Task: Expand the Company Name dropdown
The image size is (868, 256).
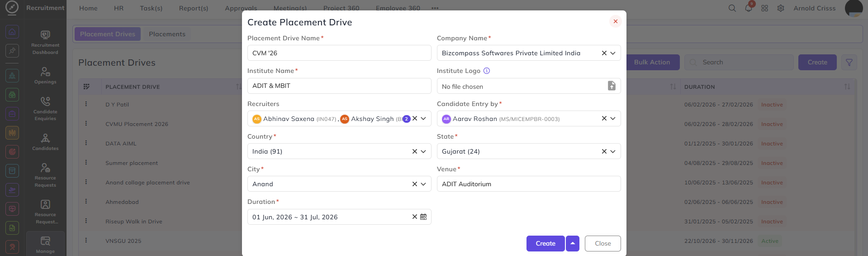Action: 613,53
